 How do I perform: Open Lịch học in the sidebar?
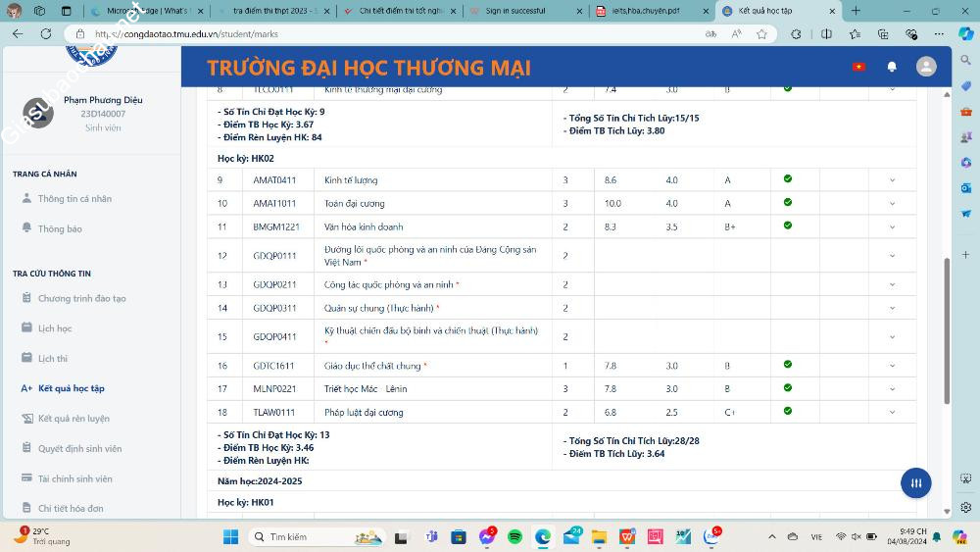55,328
